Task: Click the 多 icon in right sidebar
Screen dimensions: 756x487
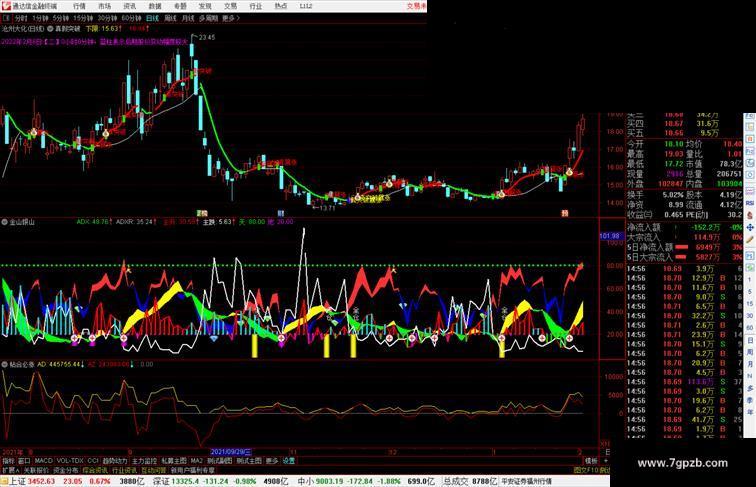Action: coord(750,388)
